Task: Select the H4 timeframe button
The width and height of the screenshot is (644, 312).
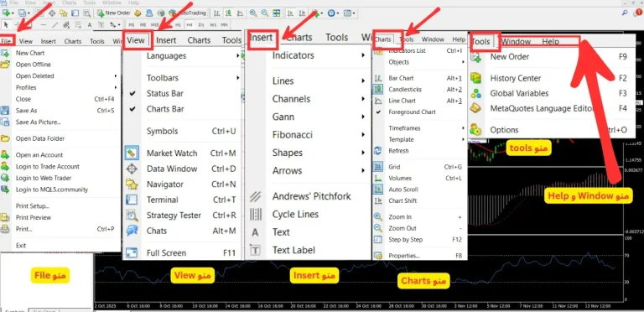Action: 190,24
